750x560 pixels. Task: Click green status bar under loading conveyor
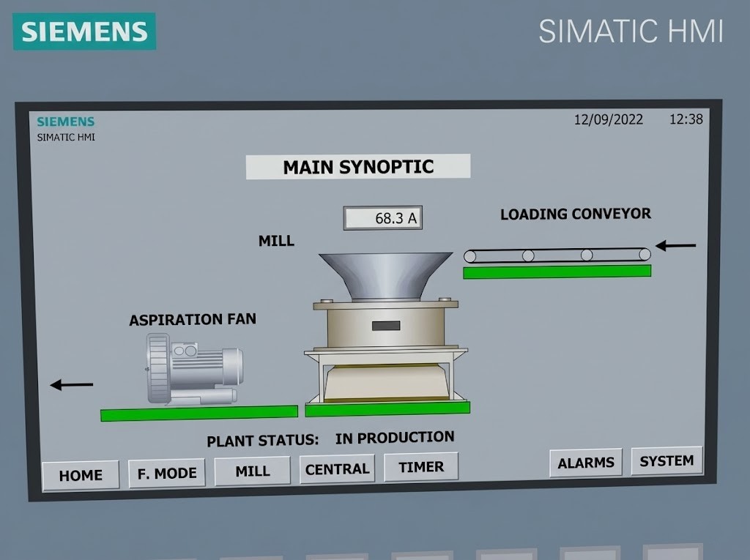coord(557,272)
